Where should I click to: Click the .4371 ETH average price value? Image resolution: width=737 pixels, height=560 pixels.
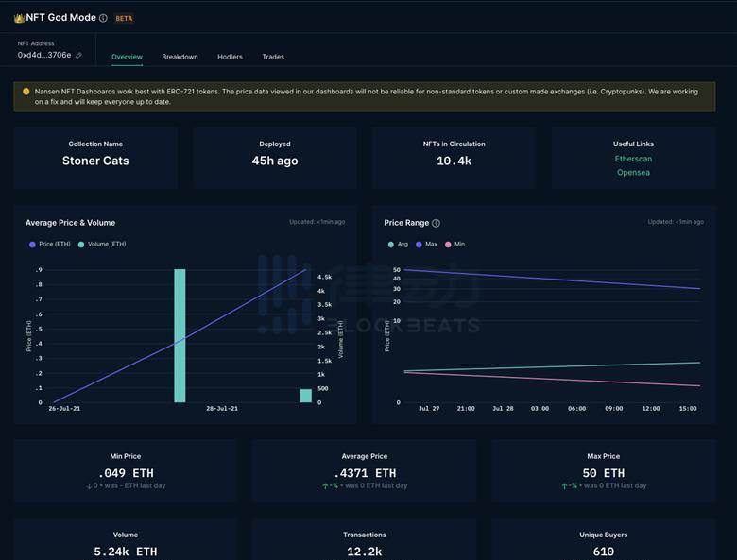click(365, 473)
